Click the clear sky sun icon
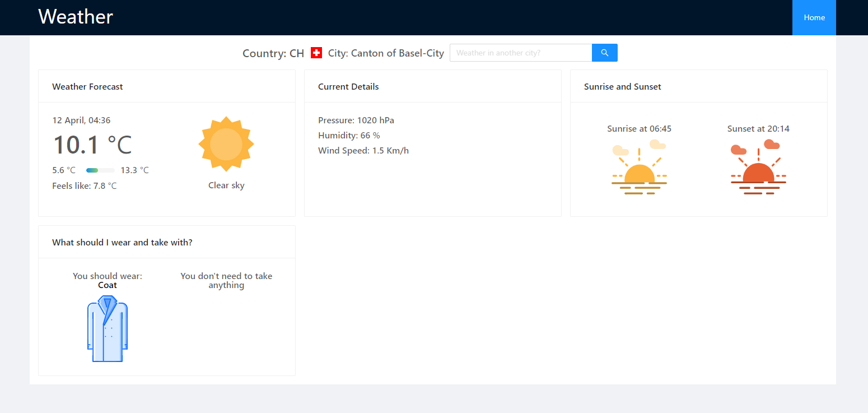The height and width of the screenshot is (413, 868). click(226, 144)
